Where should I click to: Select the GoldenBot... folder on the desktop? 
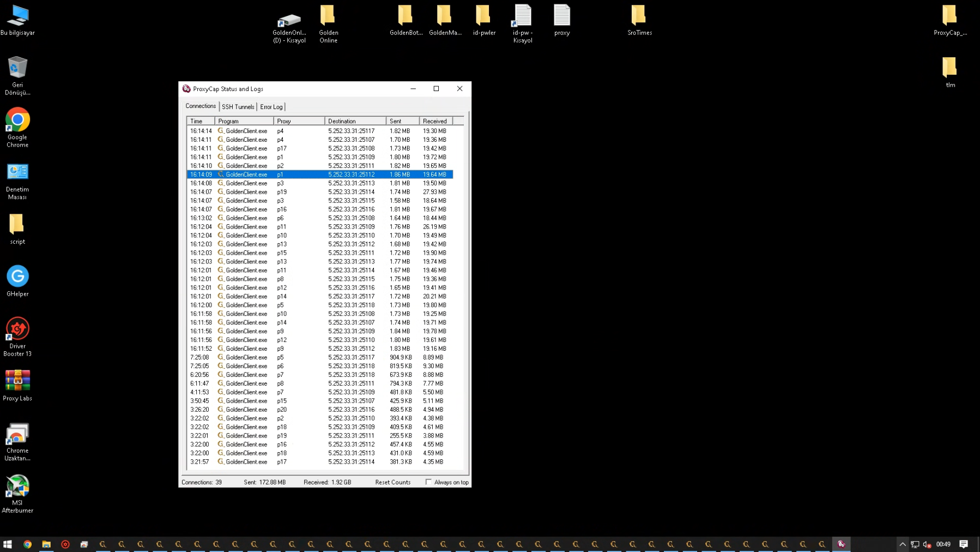(x=406, y=21)
